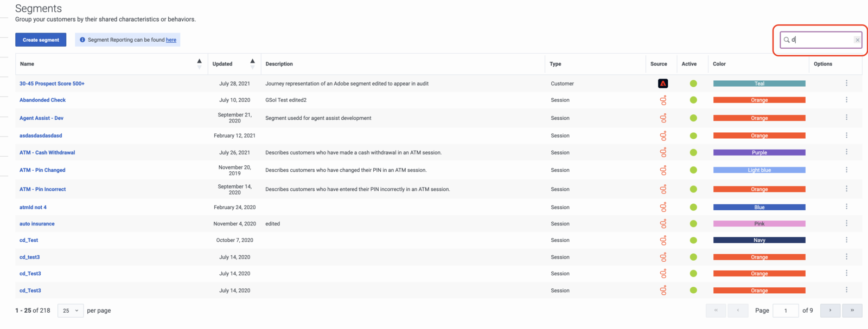Click the Pink color bar
868x329 pixels.
tap(759, 223)
